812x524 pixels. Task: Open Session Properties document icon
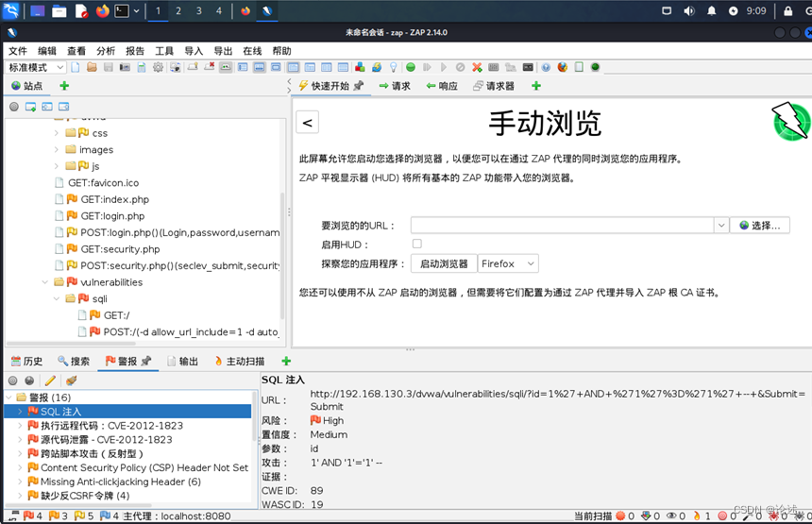(142, 67)
